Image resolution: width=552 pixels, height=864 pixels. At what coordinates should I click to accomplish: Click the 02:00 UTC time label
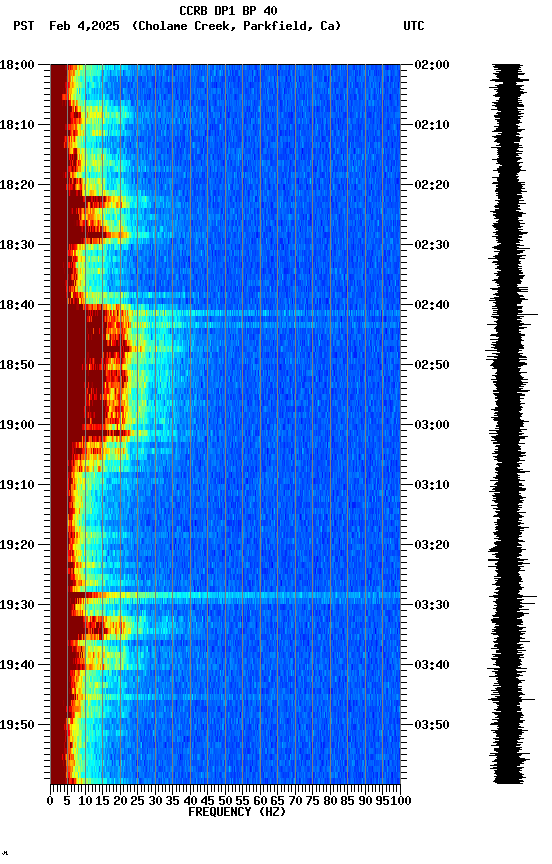click(432, 65)
